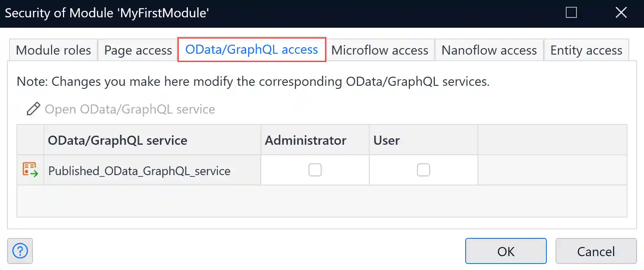Enable Administrator access for the published service

[315, 170]
